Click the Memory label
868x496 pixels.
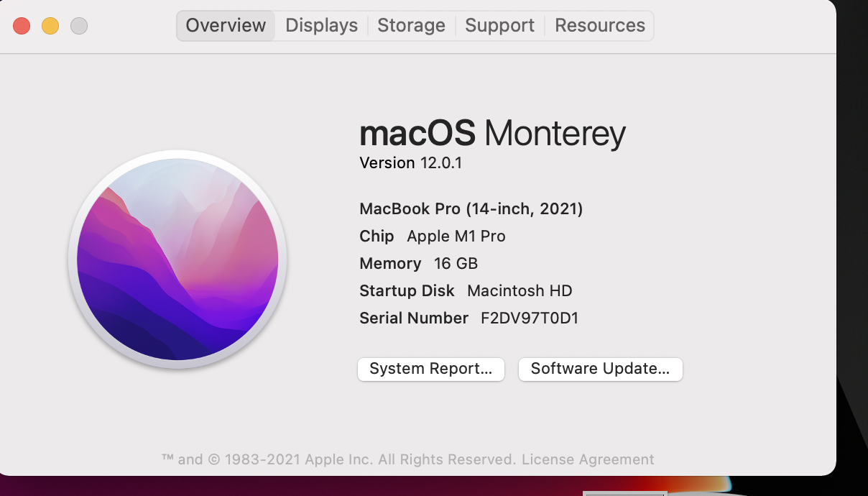click(390, 263)
